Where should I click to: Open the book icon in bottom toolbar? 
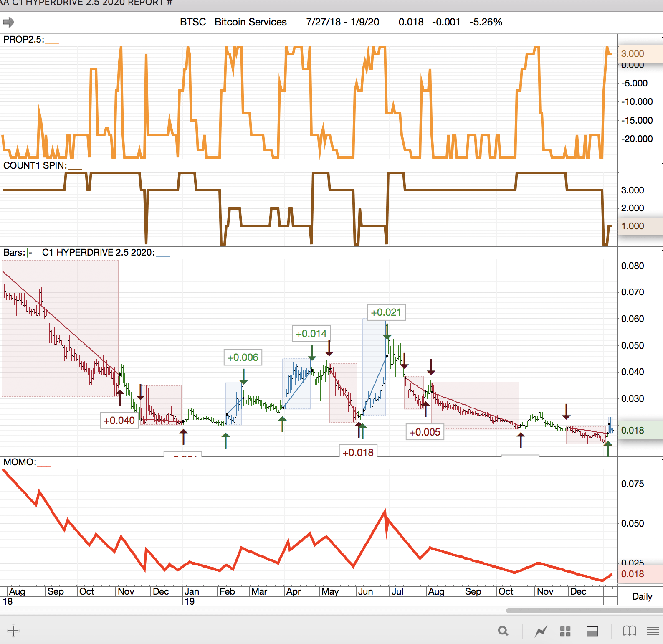pyautogui.click(x=630, y=631)
